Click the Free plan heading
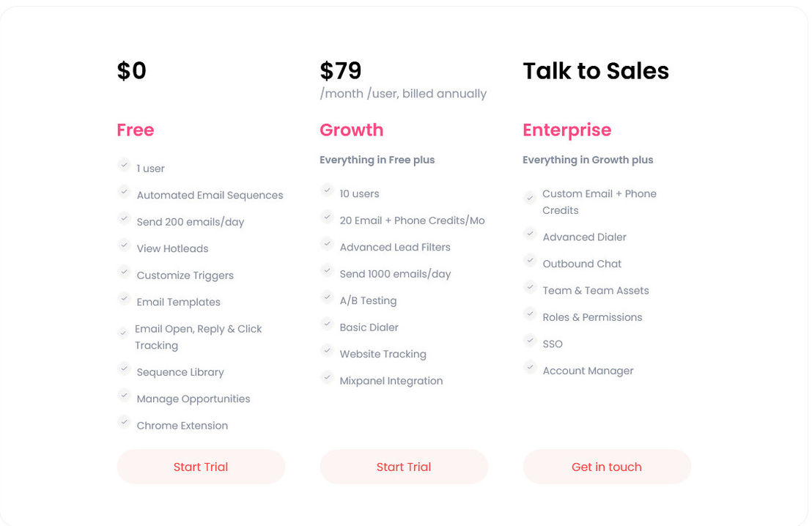Image resolution: width=812 pixels, height=526 pixels. point(135,130)
